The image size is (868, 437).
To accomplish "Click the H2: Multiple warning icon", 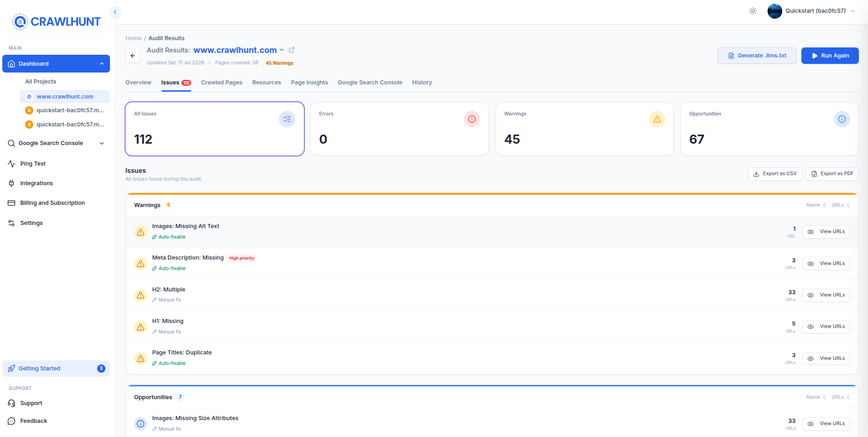I will pos(141,295).
